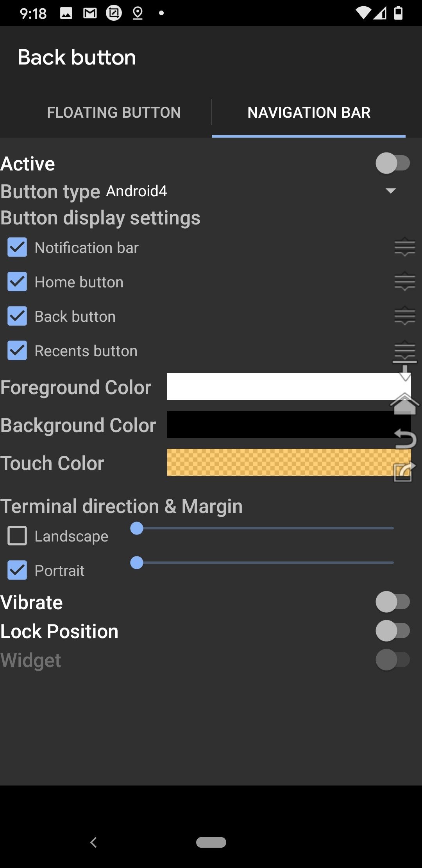This screenshot has width=422, height=868.
Task: Tap the system home pill
Action: (211, 842)
